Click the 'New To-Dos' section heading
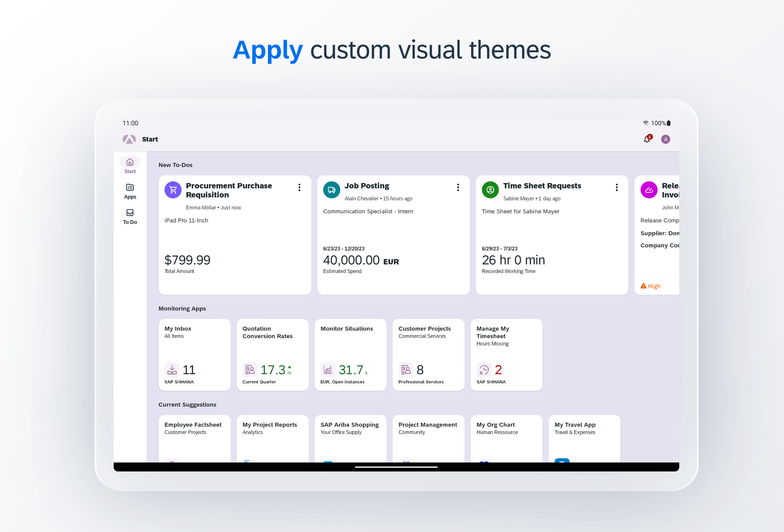 [175, 165]
